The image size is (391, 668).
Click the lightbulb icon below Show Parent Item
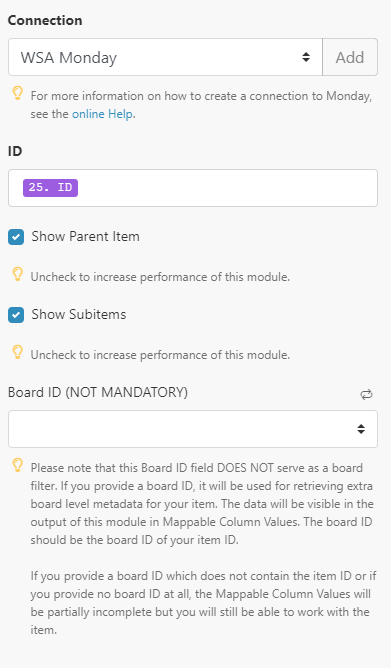(17, 274)
